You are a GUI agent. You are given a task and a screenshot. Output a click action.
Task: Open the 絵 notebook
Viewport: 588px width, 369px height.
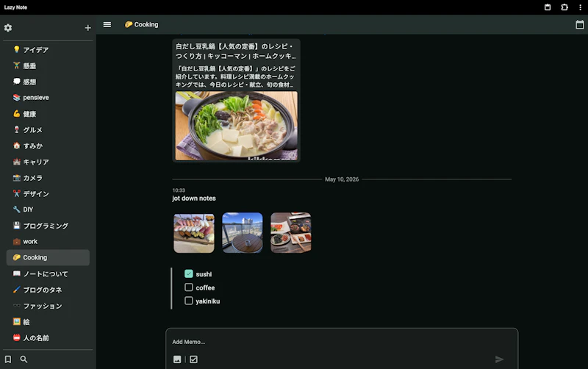[x=48, y=322]
